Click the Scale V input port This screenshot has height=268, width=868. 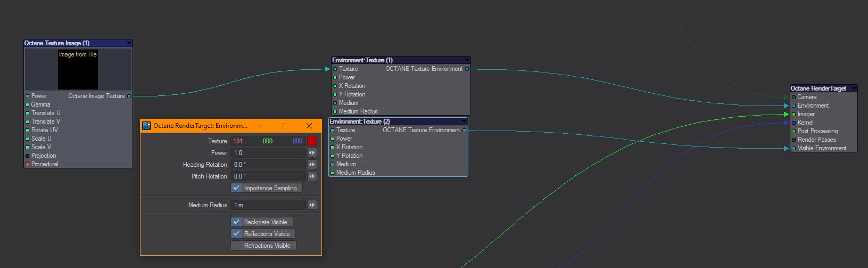(x=28, y=148)
